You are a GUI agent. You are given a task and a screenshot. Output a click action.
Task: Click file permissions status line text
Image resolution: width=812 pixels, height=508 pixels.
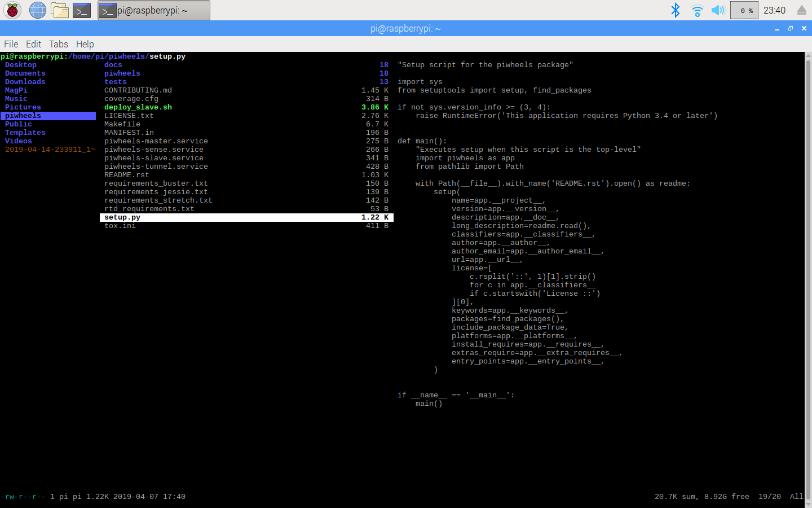[x=23, y=497]
